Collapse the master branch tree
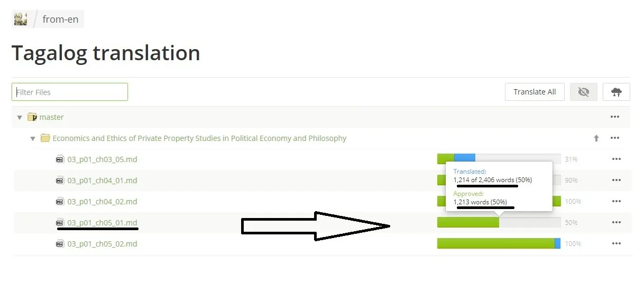This screenshot has height=284, width=644. (x=20, y=118)
